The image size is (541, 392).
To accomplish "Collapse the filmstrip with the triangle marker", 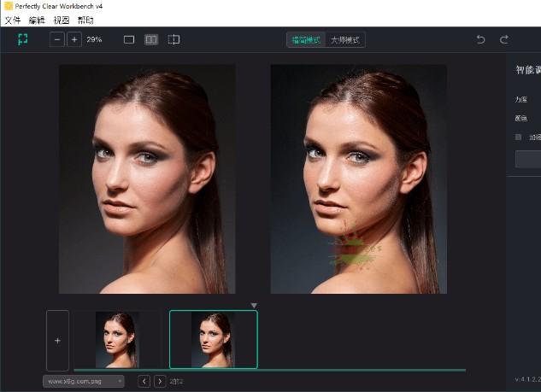I will tap(254, 305).
